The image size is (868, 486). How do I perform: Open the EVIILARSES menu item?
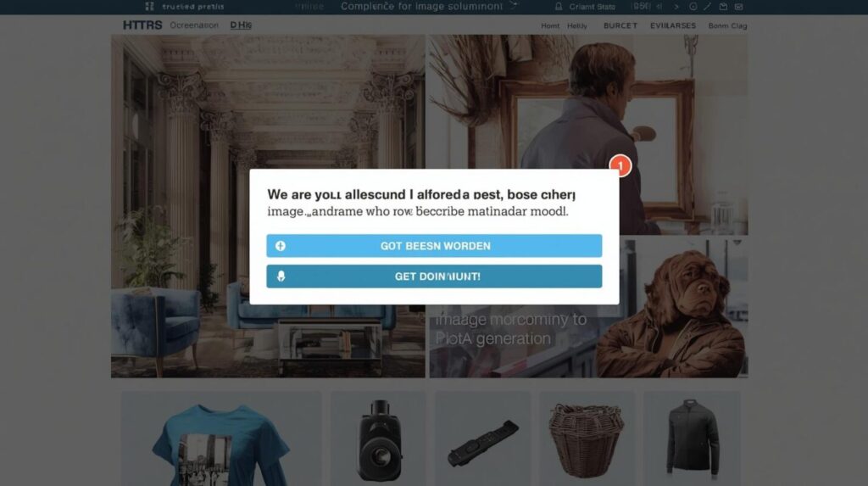(672, 25)
